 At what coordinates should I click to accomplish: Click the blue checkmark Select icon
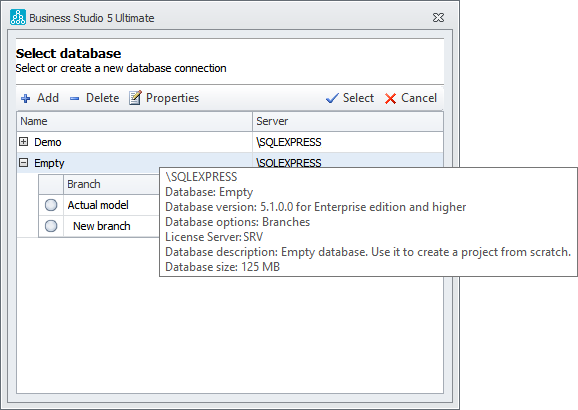(x=332, y=98)
